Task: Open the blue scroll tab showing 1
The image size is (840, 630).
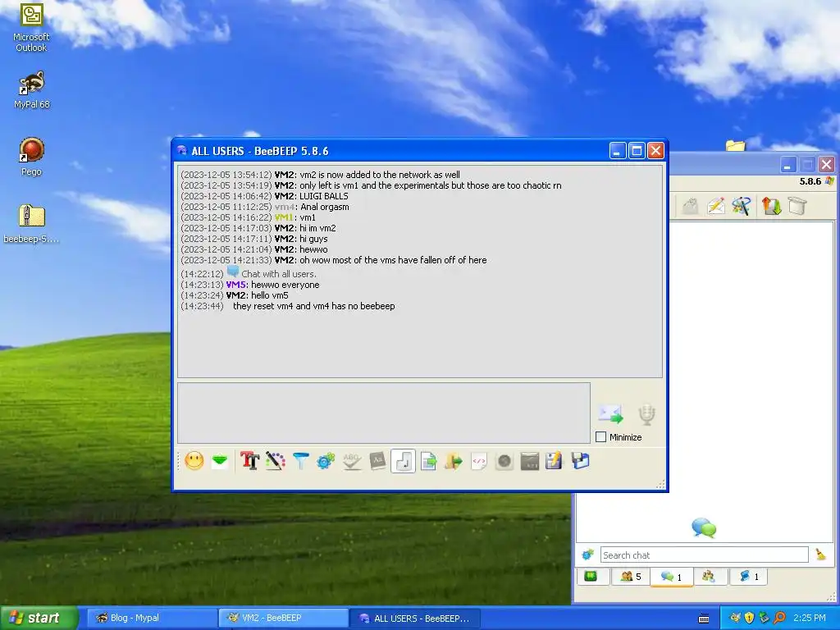Action: (x=748, y=577)
